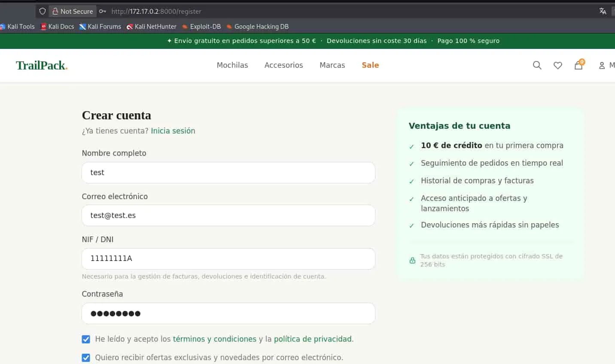Open the shopping bag cart icon
Screen dimensions: 615x364
[x=579, y=65]
